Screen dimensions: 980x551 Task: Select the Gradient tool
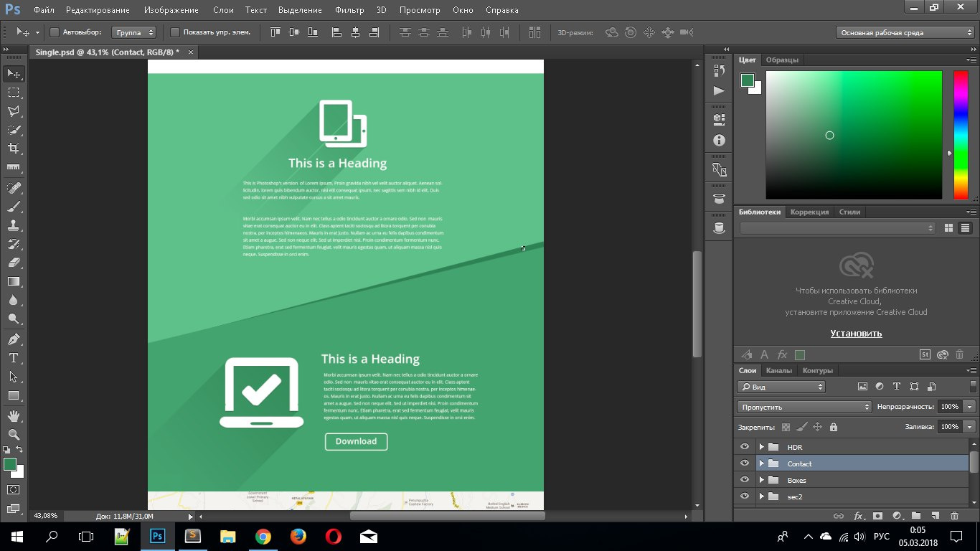tap(14, 281)
